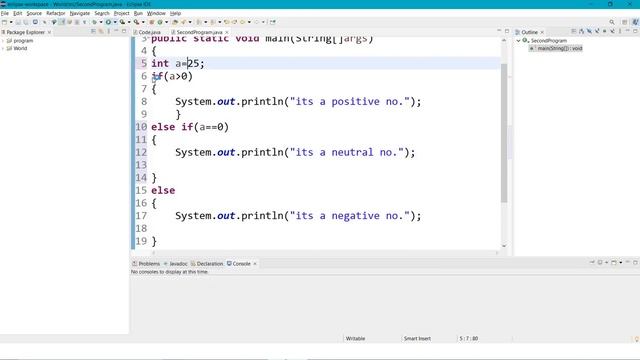Click the Coverage launch icon in toolbar
The width and height of the screenshot is (640, 360).
click(x=122, y=22)
